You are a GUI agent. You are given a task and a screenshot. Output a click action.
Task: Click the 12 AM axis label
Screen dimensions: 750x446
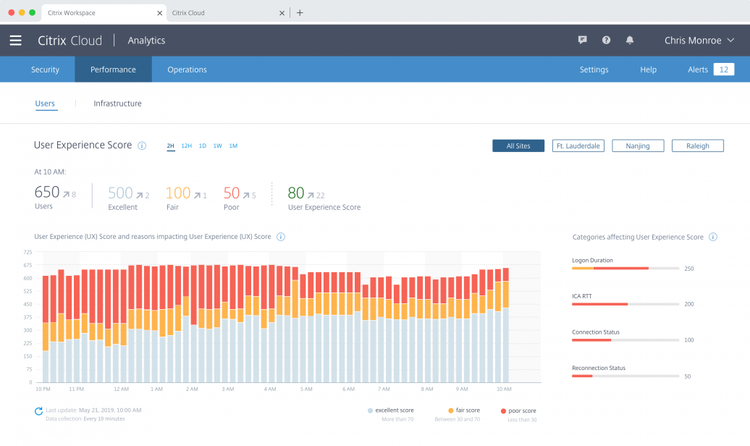coord(121,389)
